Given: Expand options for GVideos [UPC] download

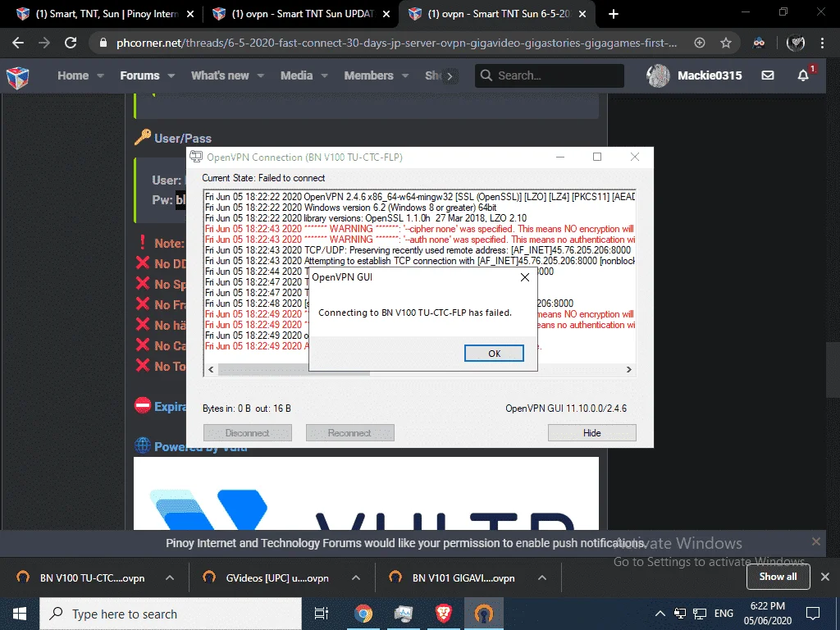Looking at the screenshot, I should pos(356,577).
